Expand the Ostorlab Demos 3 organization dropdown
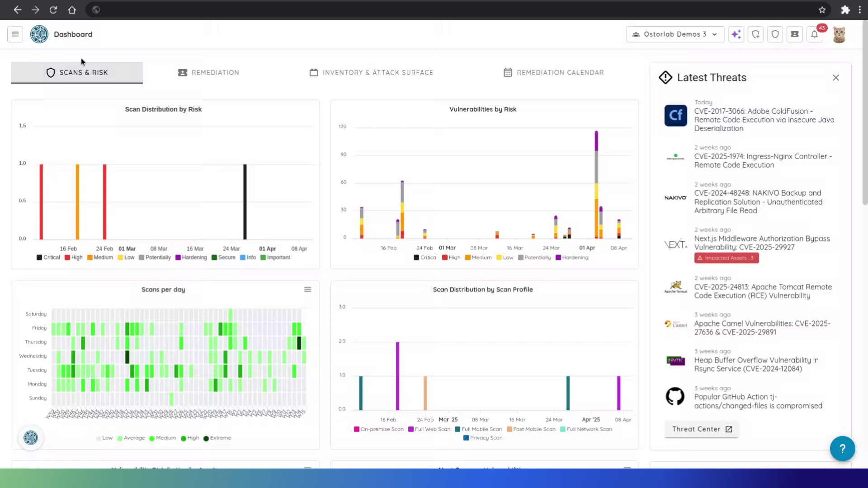This screenshot has width=868, height=488. coord(675,34)
